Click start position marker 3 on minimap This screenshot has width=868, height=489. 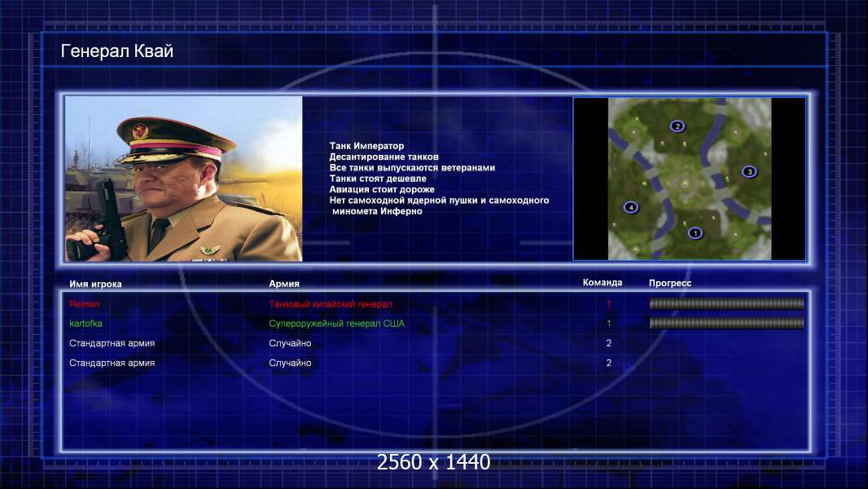tap(750, 172)
